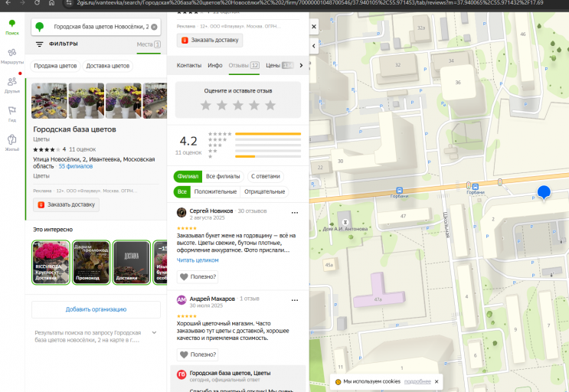
Task: Open Маршруты routes section
Action: pos(12,57)
